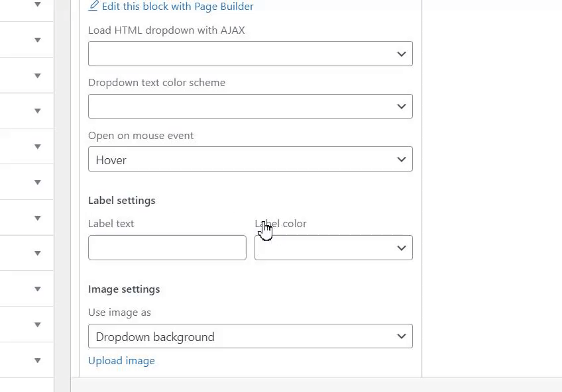Expand the topmost arrow in the left column
Image resolution: width=562 pixels, height=392 pixels.
38,5
